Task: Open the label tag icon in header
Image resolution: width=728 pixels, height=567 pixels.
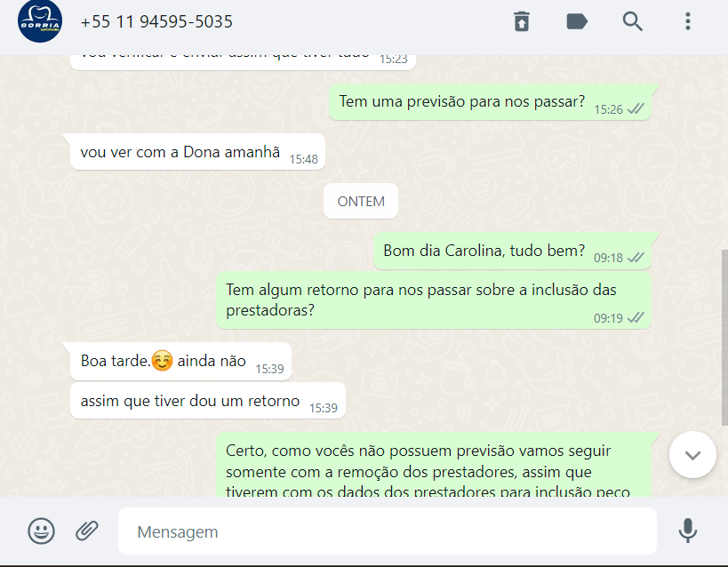Action: pyautogui.click(x=577, y=21)
